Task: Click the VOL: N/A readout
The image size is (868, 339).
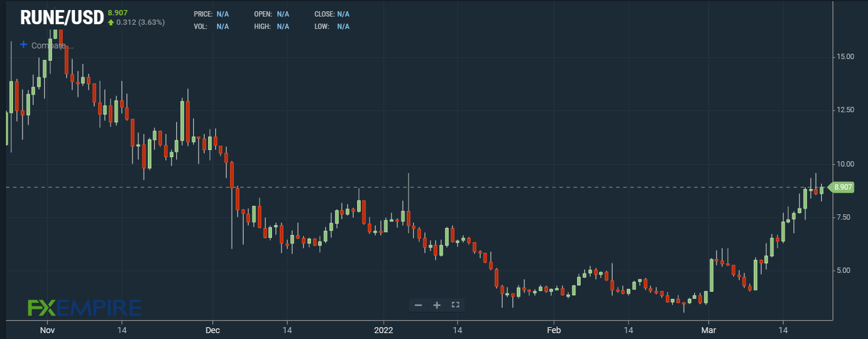Action: 211,27
